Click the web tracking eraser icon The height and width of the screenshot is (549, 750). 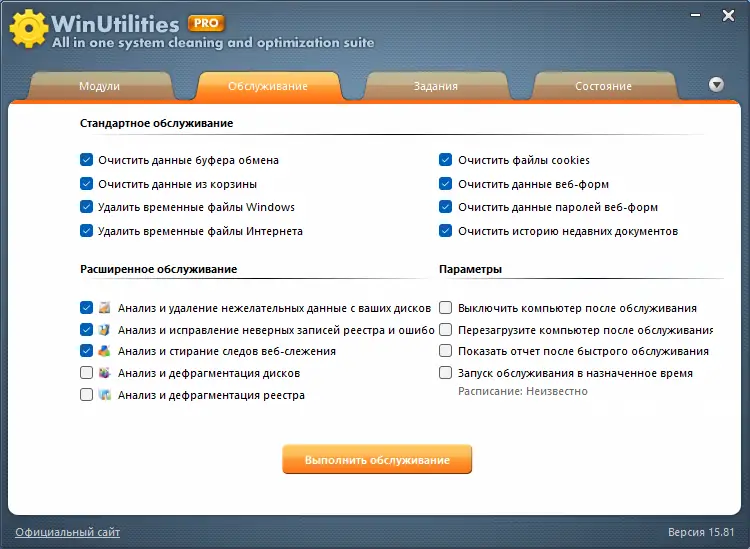point(104,351)
